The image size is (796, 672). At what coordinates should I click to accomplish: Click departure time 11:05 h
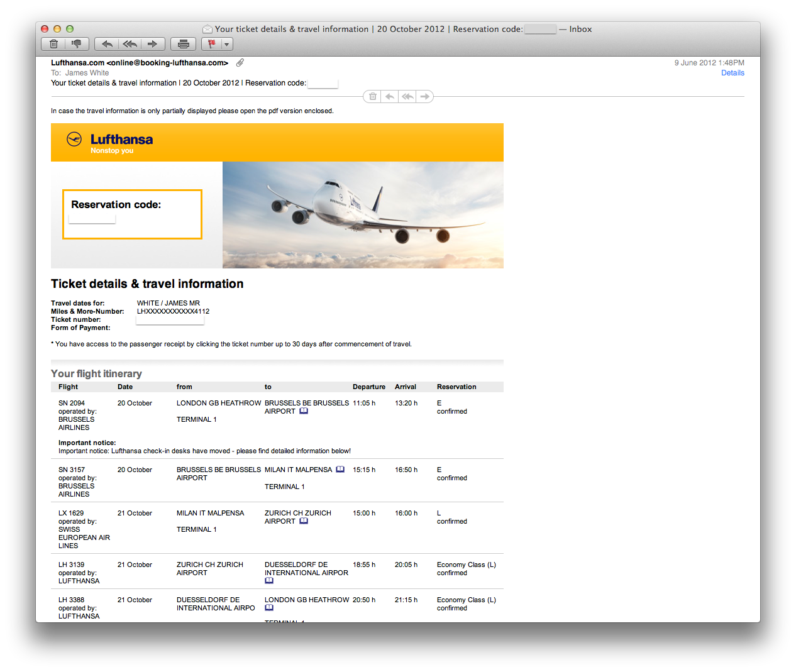click(x=364, y=403)
